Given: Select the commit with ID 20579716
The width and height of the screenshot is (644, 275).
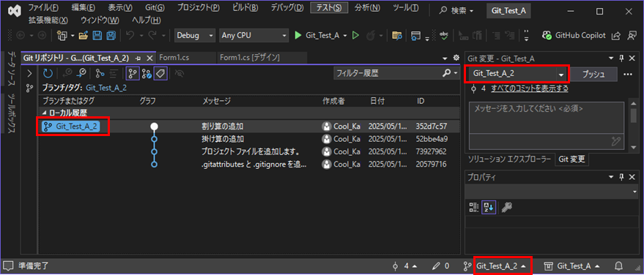Looking at the screenshot, I should [x=249, y=165].
